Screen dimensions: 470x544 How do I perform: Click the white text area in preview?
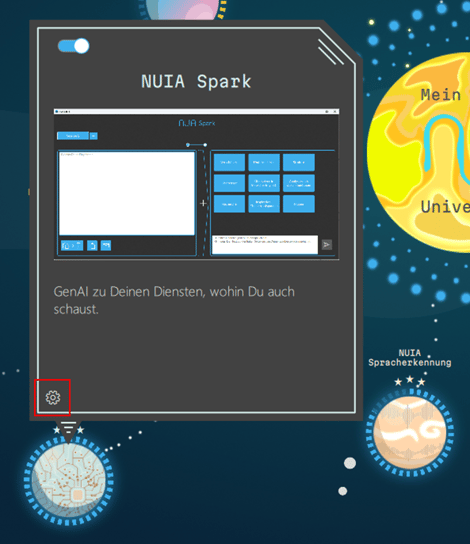click(x=127, y=193)
